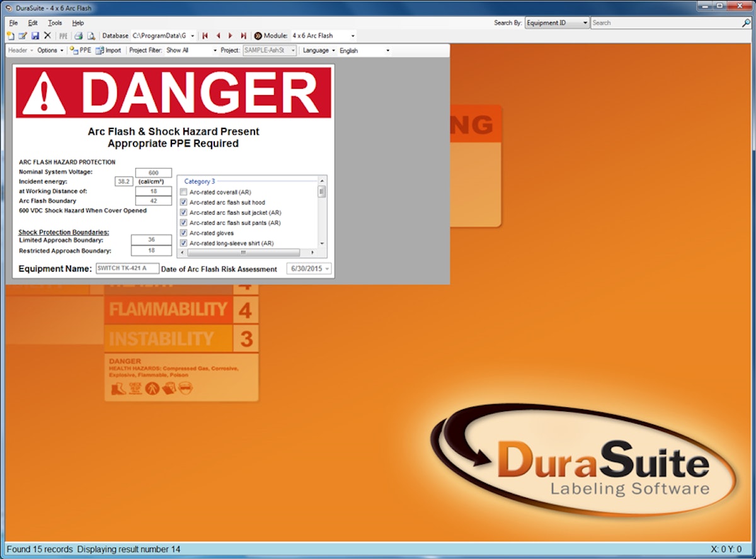
Task: Open the PPE settings using the PPE icon
Action: pyautogui.click(x=81, y=50)
